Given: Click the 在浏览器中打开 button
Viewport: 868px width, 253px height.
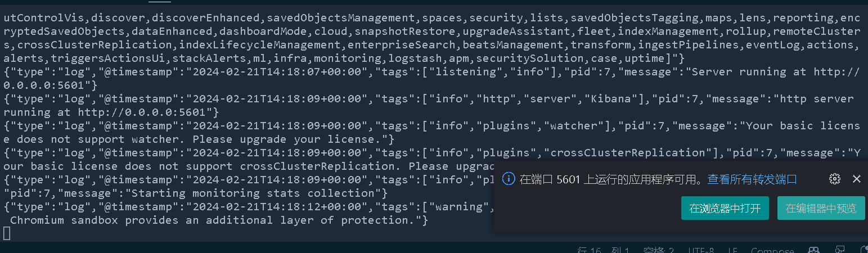Looking at the screenshot, I should click(x=725, y=208).
